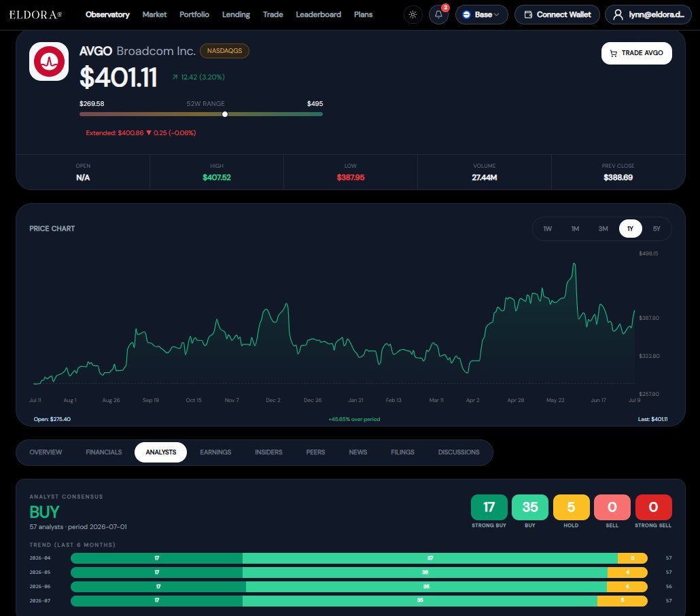The image size is (700, 616).
Task: Select the Analysts tab
Action: (160, 452)
